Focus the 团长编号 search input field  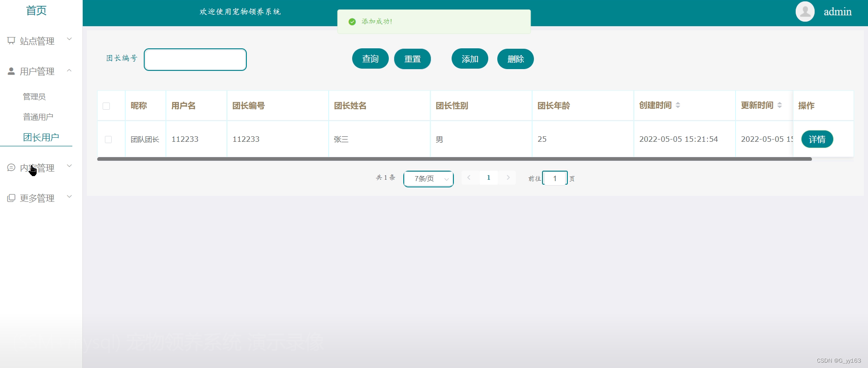(195, 60)
